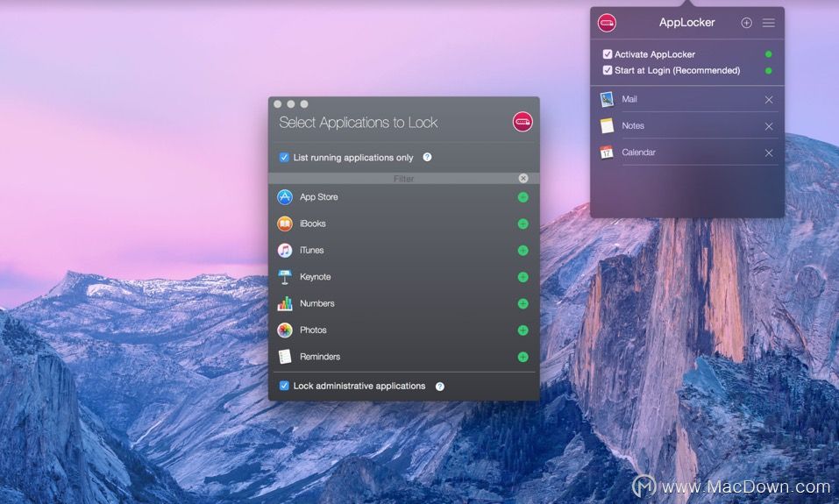Remove Mail from locked apps list
This screenshot has height=504, width=839.
[768, 100]
